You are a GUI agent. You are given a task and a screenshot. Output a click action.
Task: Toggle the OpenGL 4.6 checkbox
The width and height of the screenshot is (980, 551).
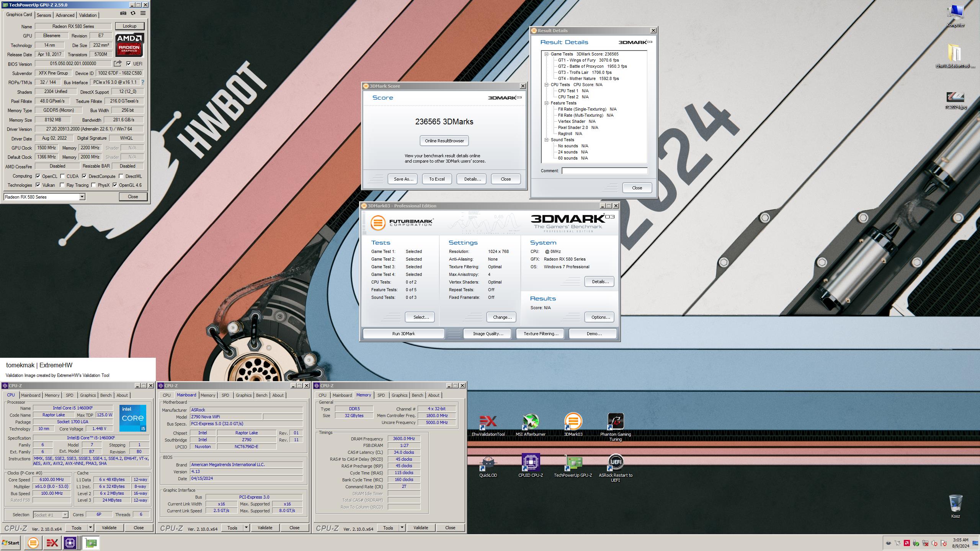115,185
